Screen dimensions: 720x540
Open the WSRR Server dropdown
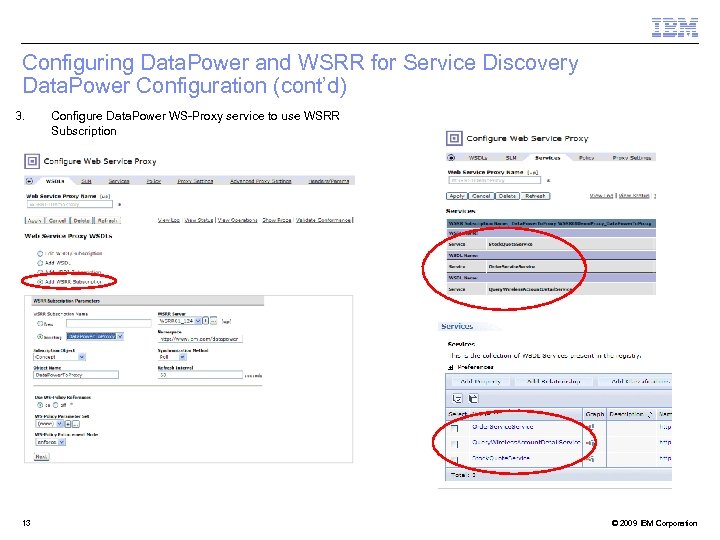180,321
